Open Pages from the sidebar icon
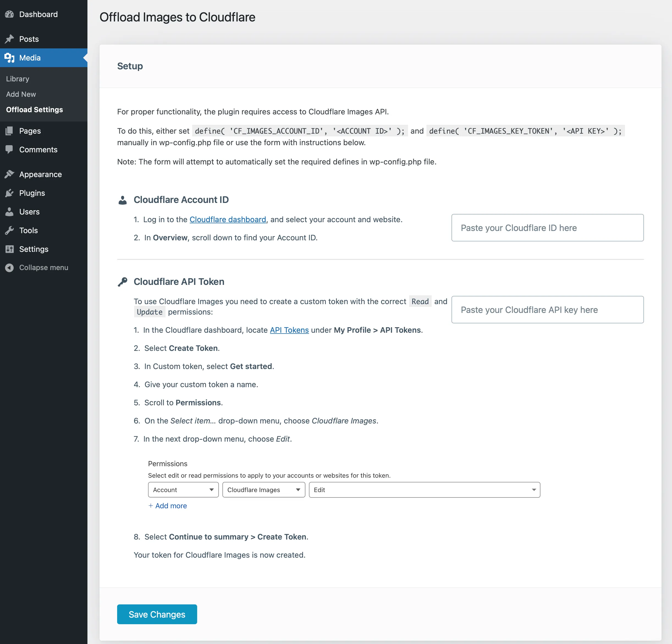The height and width of the screenshot is (644, 672). point(10,131)
